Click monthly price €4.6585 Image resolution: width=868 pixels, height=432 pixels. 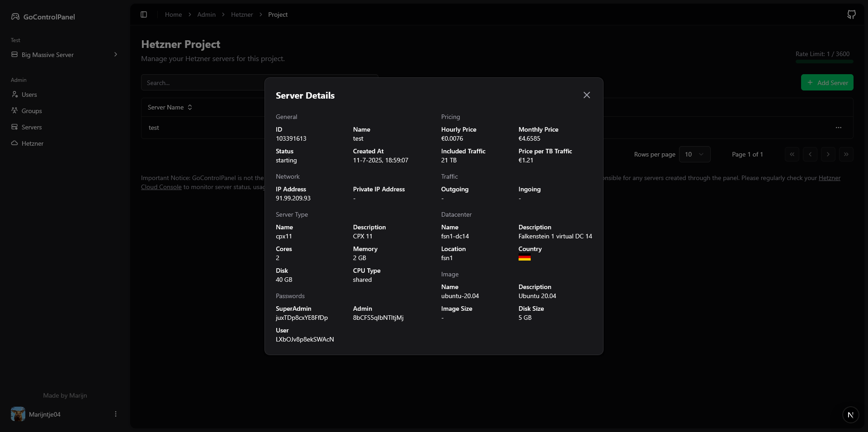point(529,138)
